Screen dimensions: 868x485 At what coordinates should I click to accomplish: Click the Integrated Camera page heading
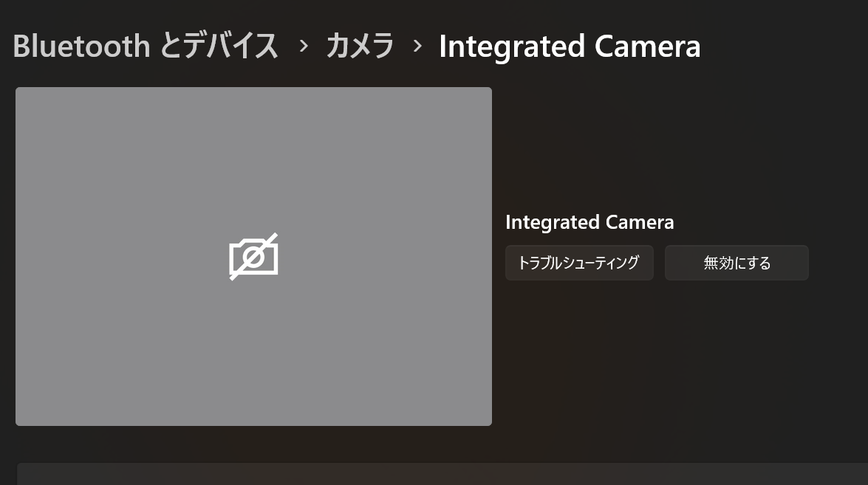[x=569, y=46]
